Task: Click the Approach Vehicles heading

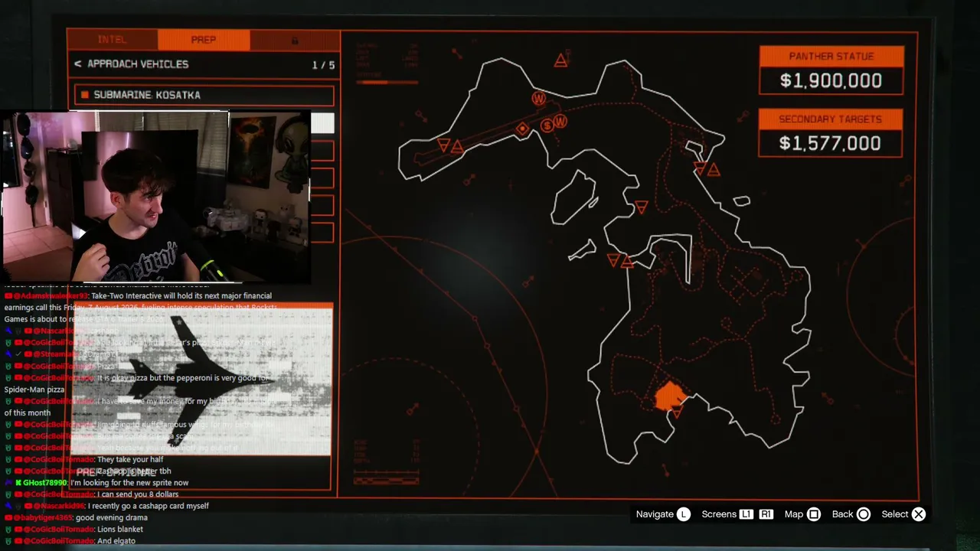Action: pos(138,64)
